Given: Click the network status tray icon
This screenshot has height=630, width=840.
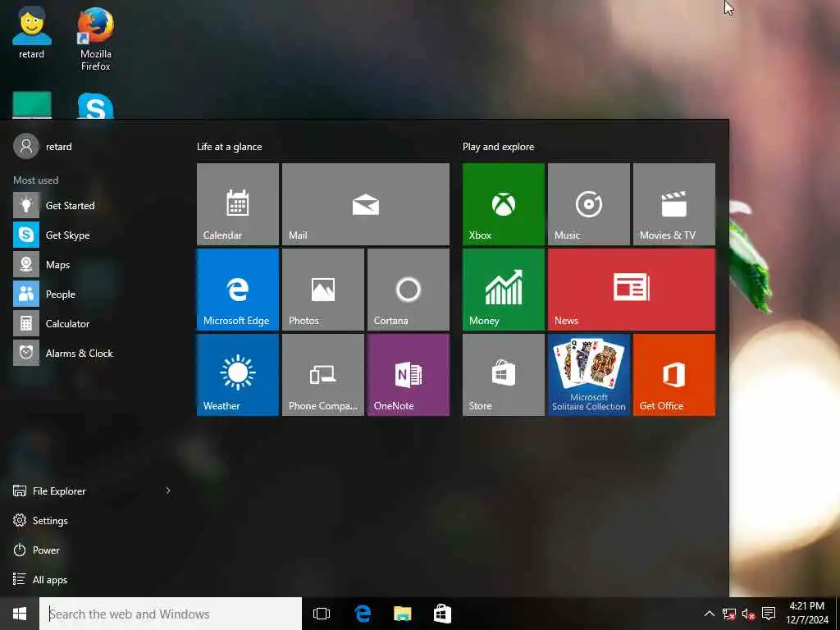Looking at the screenshot, I should point(728,614).
